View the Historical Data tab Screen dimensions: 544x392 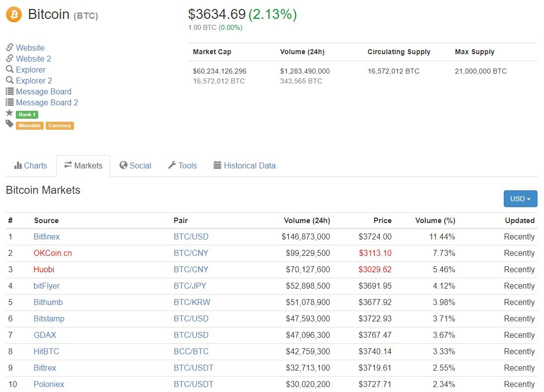pos(244,166)
